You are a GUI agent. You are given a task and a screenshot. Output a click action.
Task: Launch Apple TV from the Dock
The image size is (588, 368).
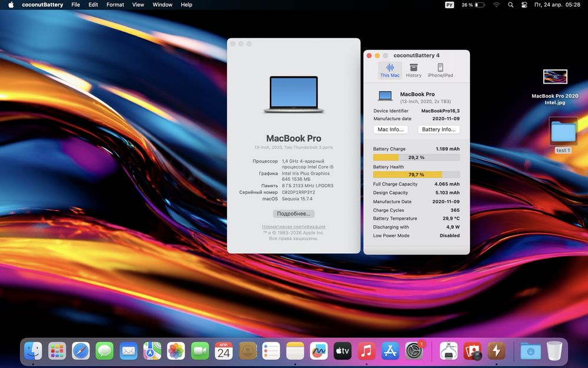point(343,352)
